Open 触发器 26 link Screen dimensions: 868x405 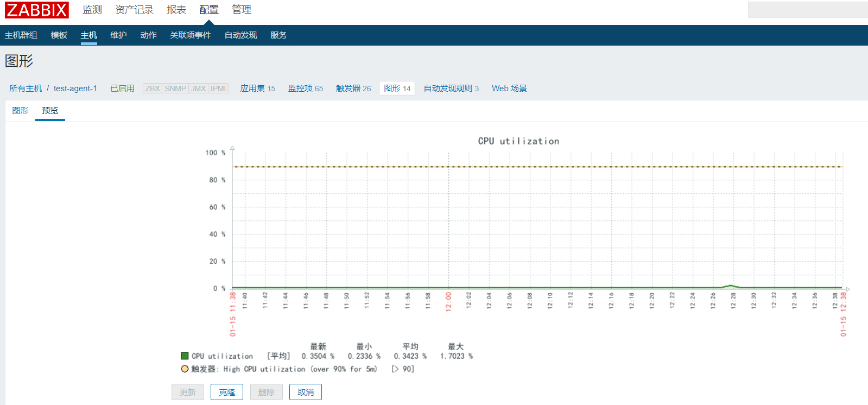[353, 88]
